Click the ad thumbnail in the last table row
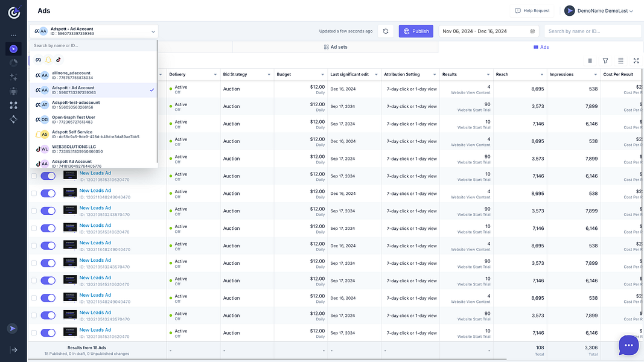Viewport: 644px width, 362px height. [x=70, y=332]
